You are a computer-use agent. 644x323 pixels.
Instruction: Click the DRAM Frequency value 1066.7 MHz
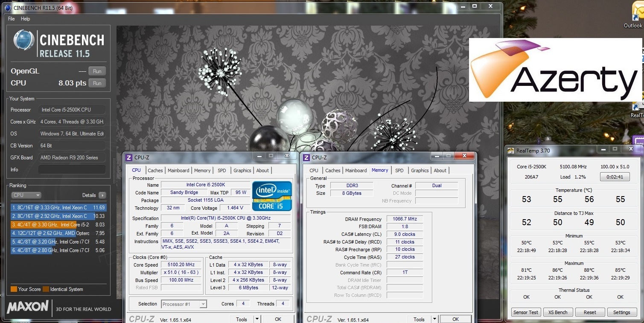point(405,219)
